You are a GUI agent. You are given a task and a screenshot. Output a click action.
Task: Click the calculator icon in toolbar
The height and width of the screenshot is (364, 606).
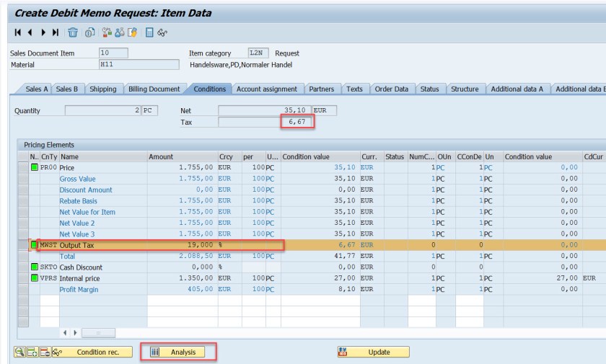148,32
